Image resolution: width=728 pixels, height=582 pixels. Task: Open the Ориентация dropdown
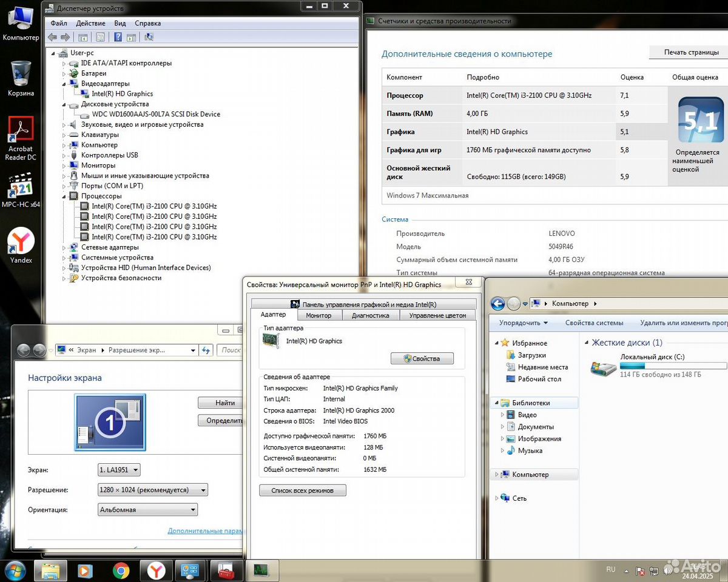(x=147, y=510)
